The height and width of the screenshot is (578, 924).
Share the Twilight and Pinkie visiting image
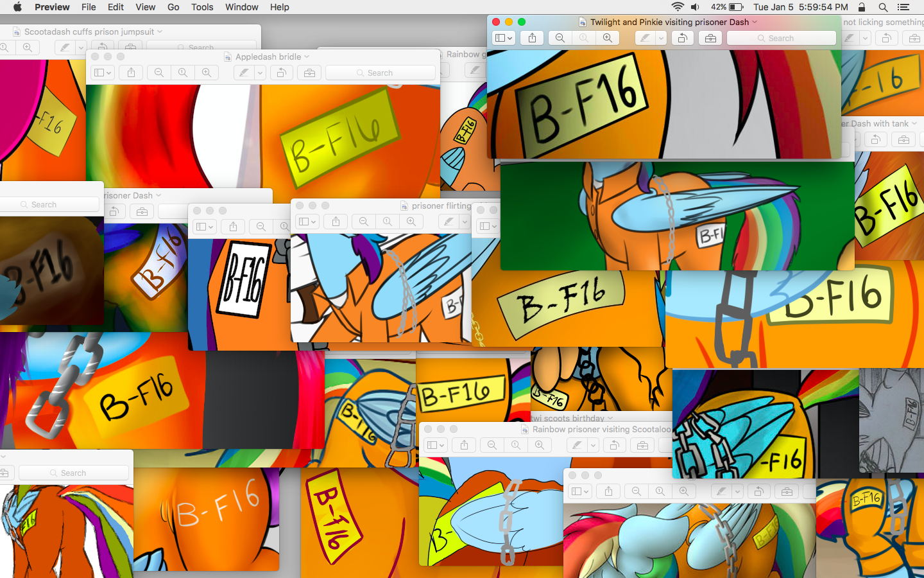(x=532, y=38)
